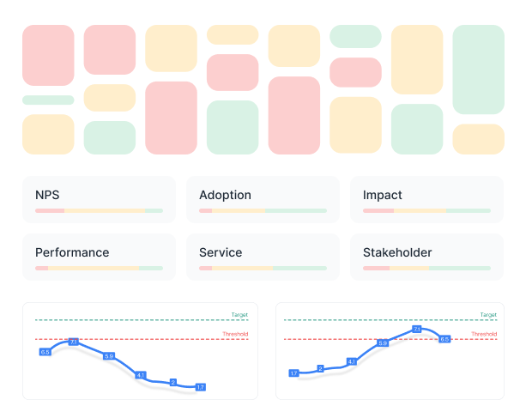Image resolution: width=532 pixels, height=418 pixels.
Task: Click the Service score distribution bar
Action: pyautogui.click(x=263, y=268)
